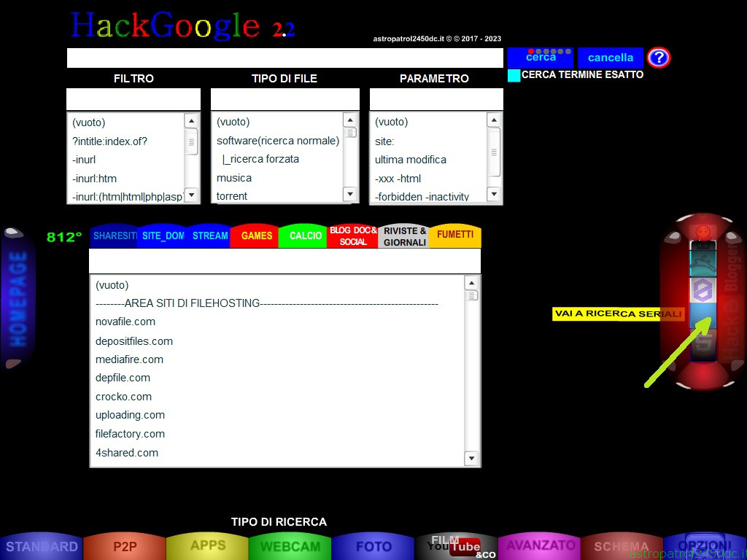This screenshot has height=560, width=747.
Task: Select filefactory.com in filehosting list
Action: (x=130, y=434)
